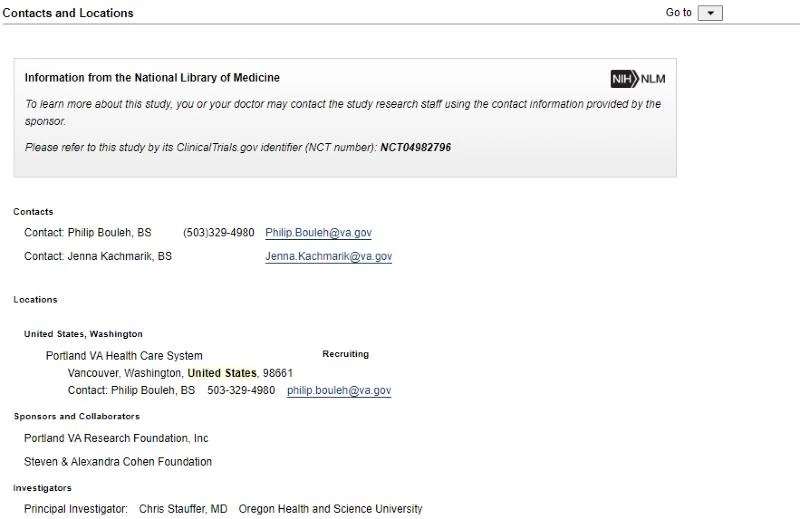Screen dimensions: 800x519
Task: Click Portland VA Health Care System
Action: [124, 356]
